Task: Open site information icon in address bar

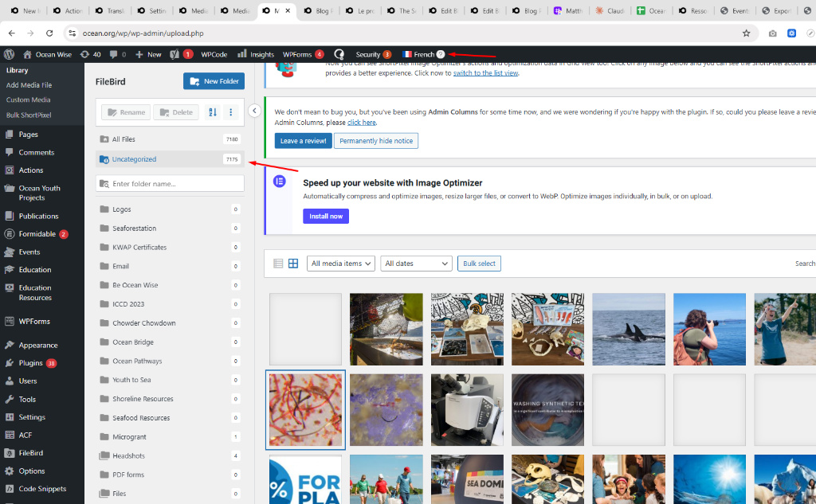Action: click(73, 33)
